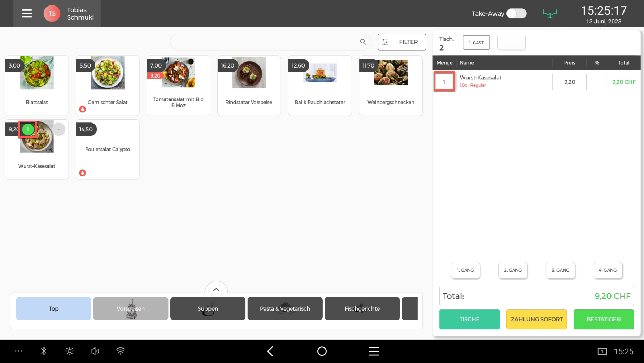Screen dimensions: 644x363
Task: Click the brightness icon in system bar
Action: [x=70, y=351]
